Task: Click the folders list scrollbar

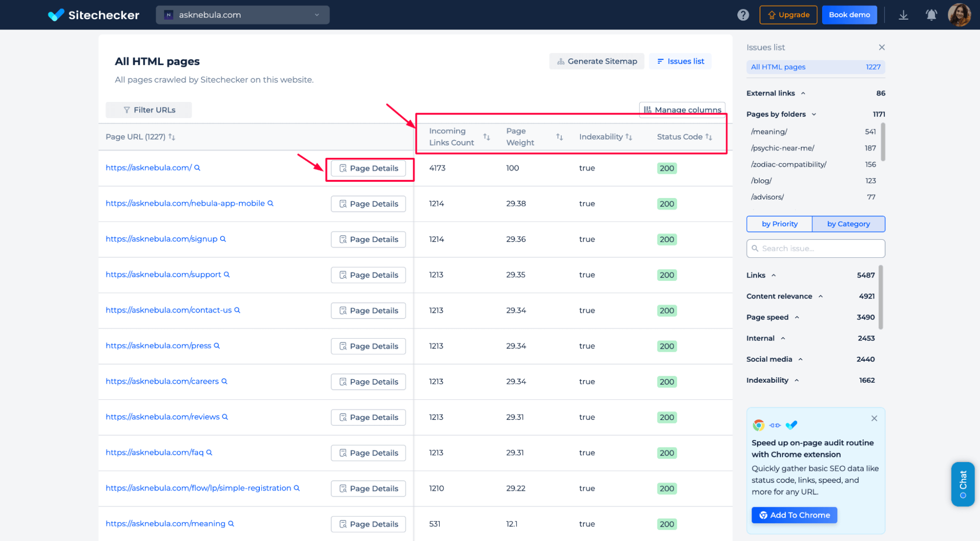Action: point(883,142)
